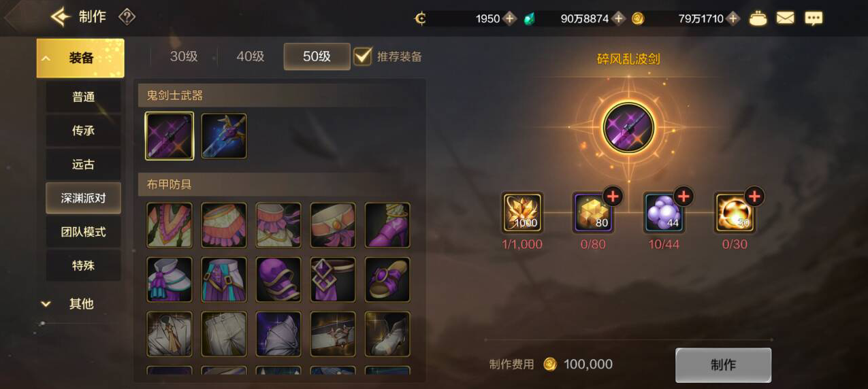This screenshot has height=389, width=868.
Task: Open the mail envelope icon
Action: click(x=786, y=18)
